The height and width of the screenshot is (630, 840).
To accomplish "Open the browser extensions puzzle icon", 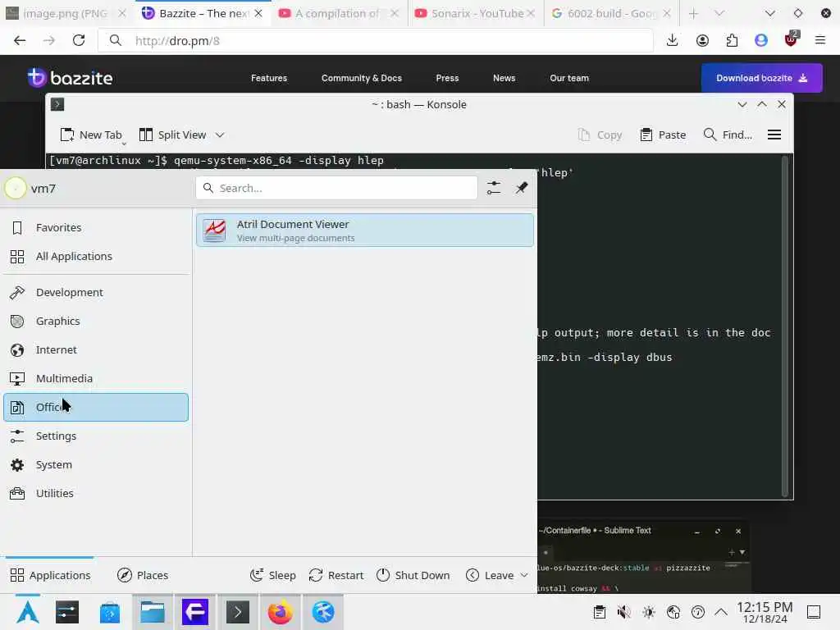I will click(732, 41).
